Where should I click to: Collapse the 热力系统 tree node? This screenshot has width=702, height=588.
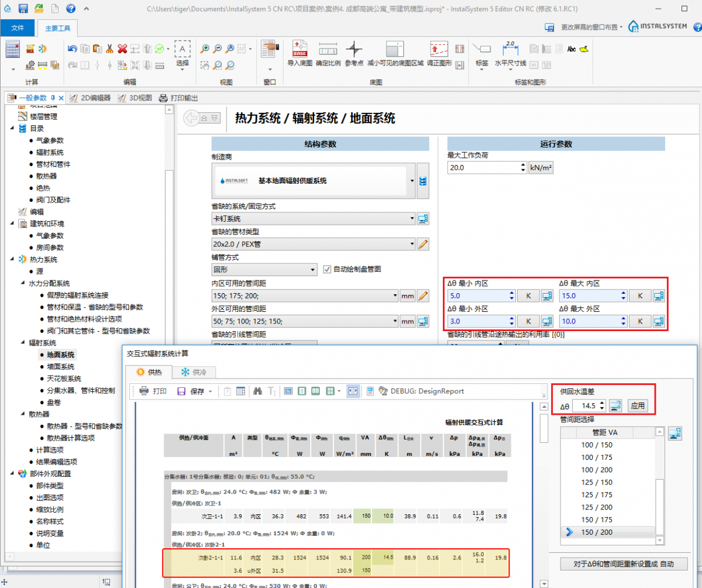pyautogui.click(x=13, y=259)
